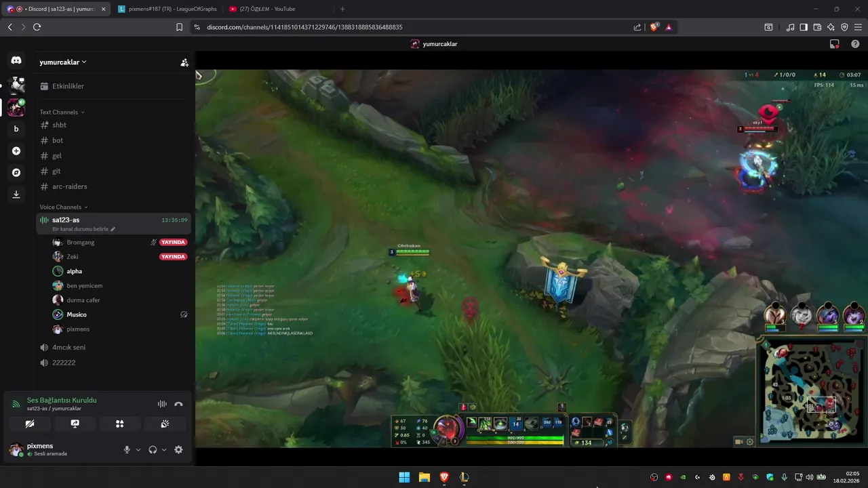Image resolution: width=868 pixels, height=488 pixels.
Task: Open a new browser tab with plus
Action: tap(342, 9)
